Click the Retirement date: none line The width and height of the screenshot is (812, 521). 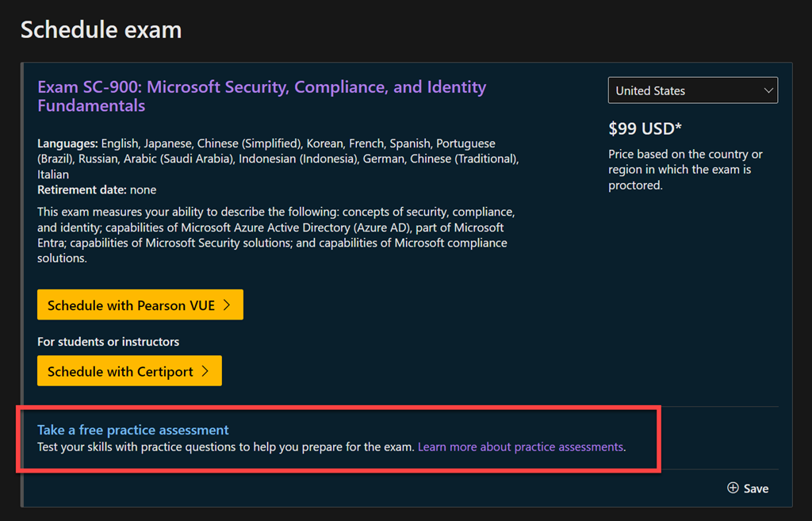97,190
